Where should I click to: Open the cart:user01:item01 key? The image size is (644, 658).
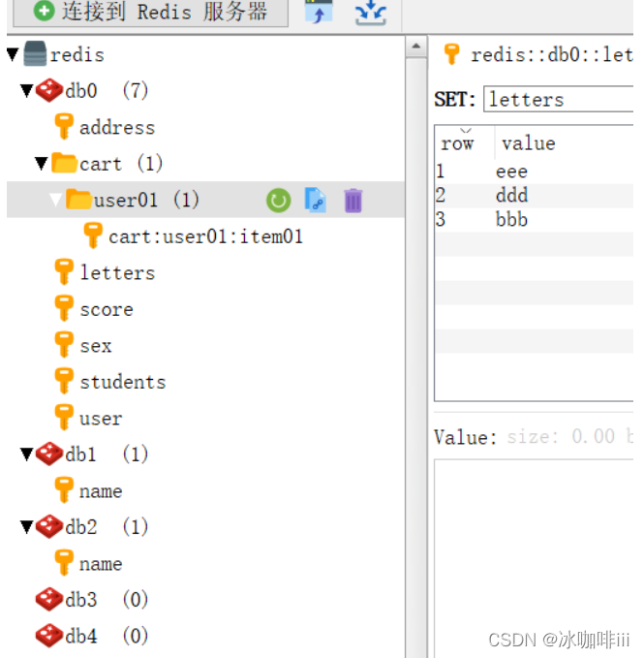[205, 236]
